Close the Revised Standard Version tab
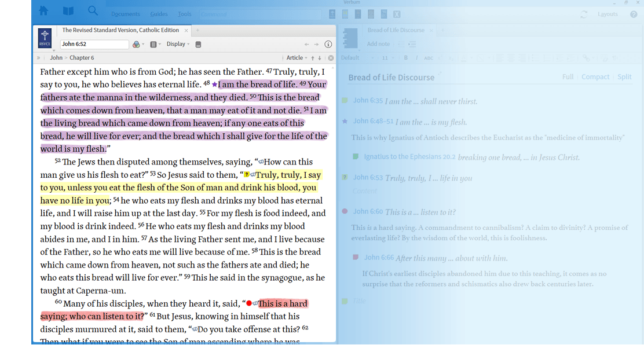This screenshot has height=345, width=644. click(x=186, y=31)
